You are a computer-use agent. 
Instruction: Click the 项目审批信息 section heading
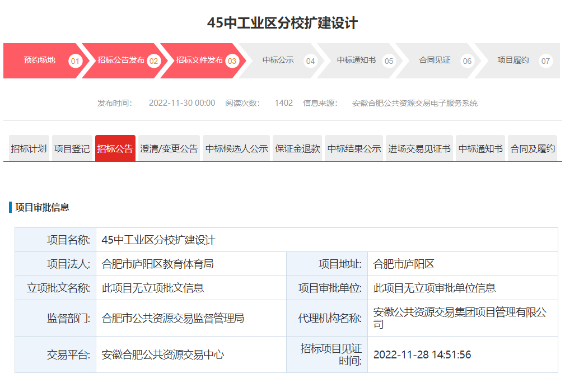[42, 207]
